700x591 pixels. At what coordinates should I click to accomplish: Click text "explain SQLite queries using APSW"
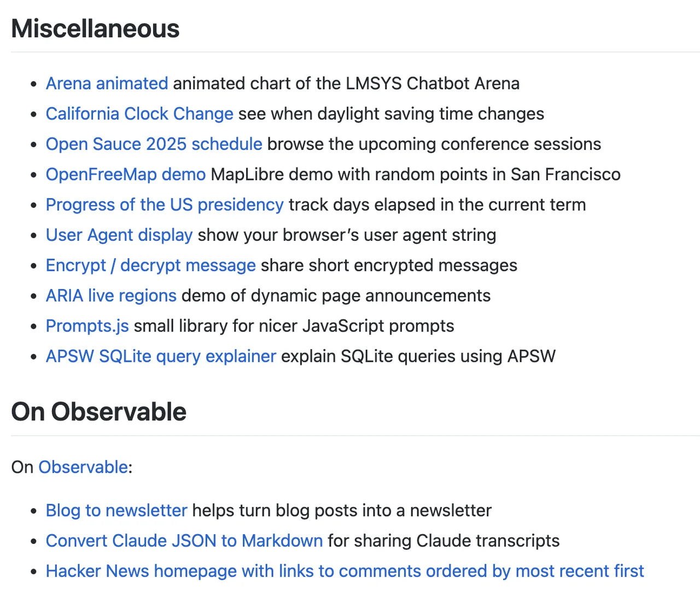[x=418, y=356]
